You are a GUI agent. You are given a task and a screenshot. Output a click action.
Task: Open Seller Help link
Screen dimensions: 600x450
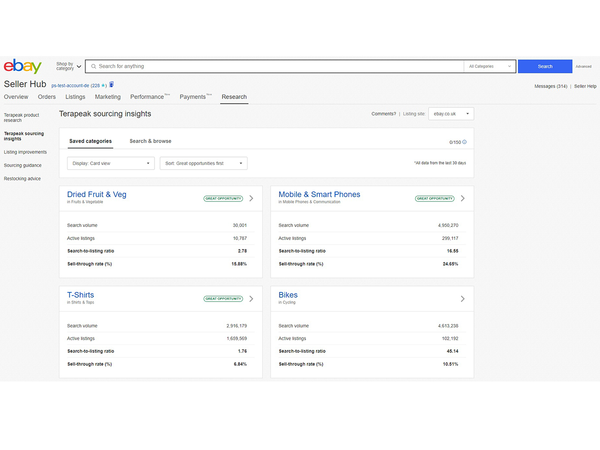[585, 86]
